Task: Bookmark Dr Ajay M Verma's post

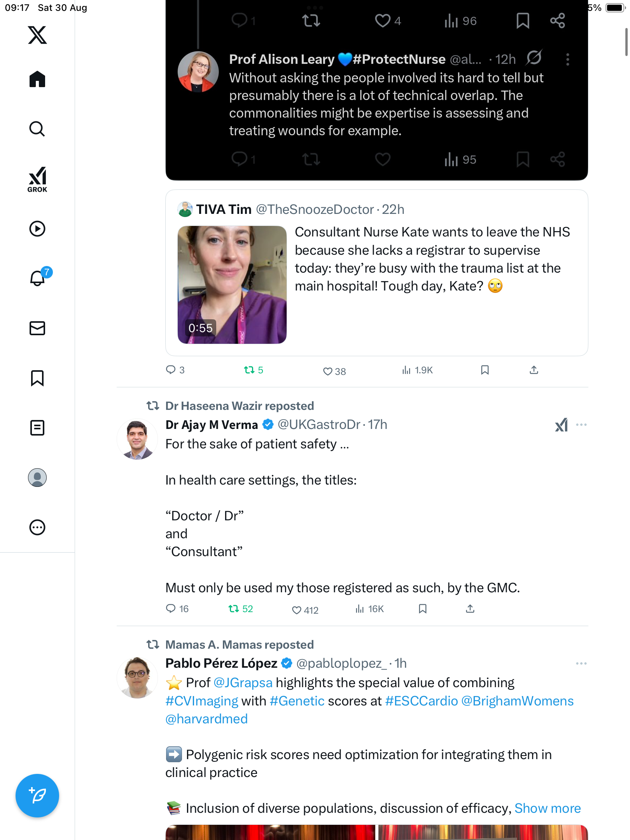Action: (x=423, y=609)
